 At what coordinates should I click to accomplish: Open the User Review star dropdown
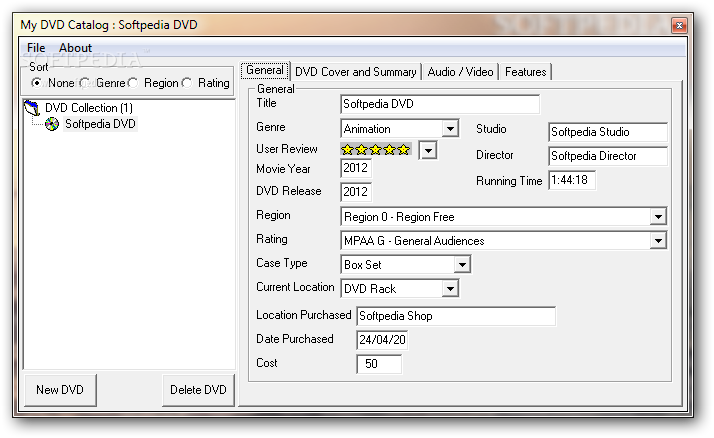(428, 150)
